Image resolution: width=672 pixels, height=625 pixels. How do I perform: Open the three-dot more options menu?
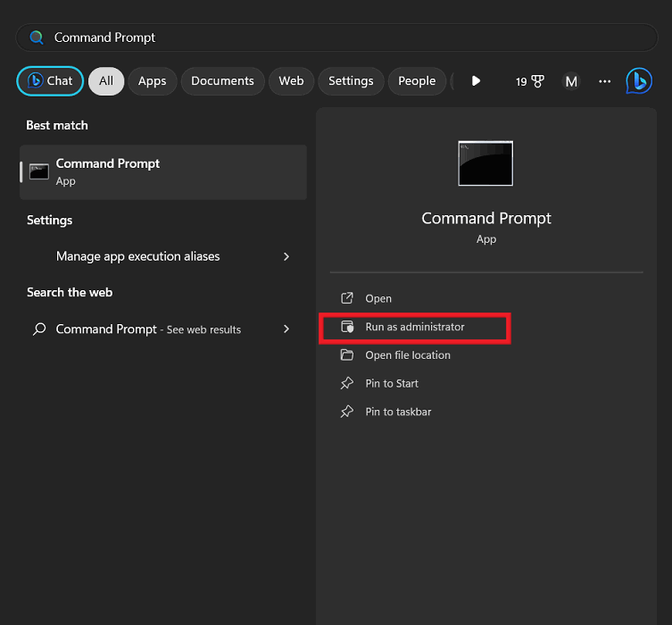[x=604, y=81]
